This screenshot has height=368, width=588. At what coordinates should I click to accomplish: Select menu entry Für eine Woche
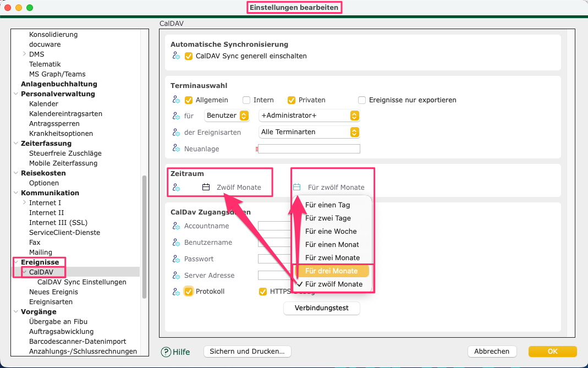pyautogui.click(x=332, y=231)
